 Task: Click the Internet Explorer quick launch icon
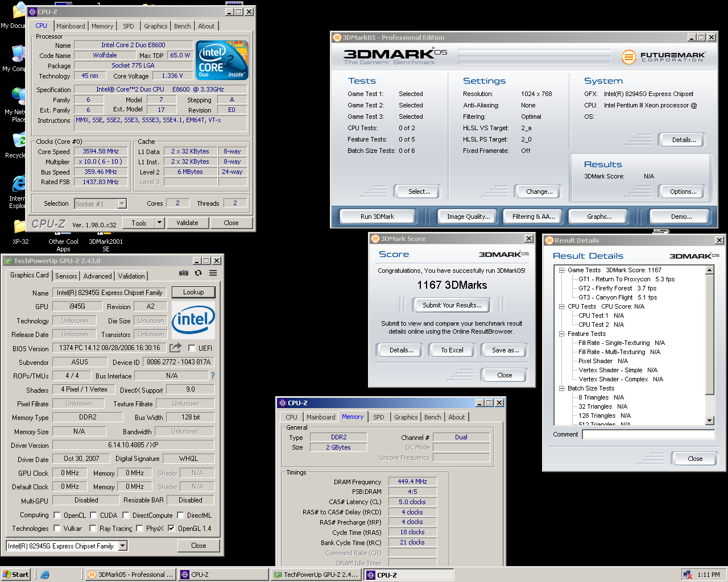click(x=45, y=575)
